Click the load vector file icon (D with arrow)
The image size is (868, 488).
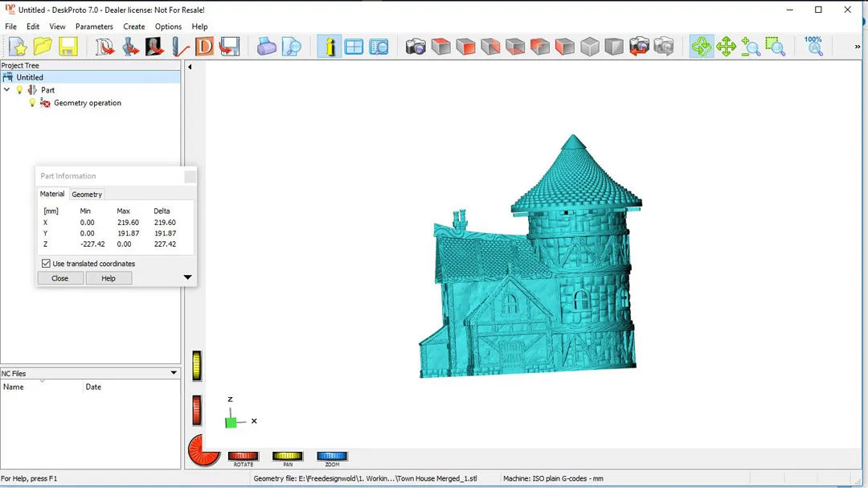pos(104,47)
